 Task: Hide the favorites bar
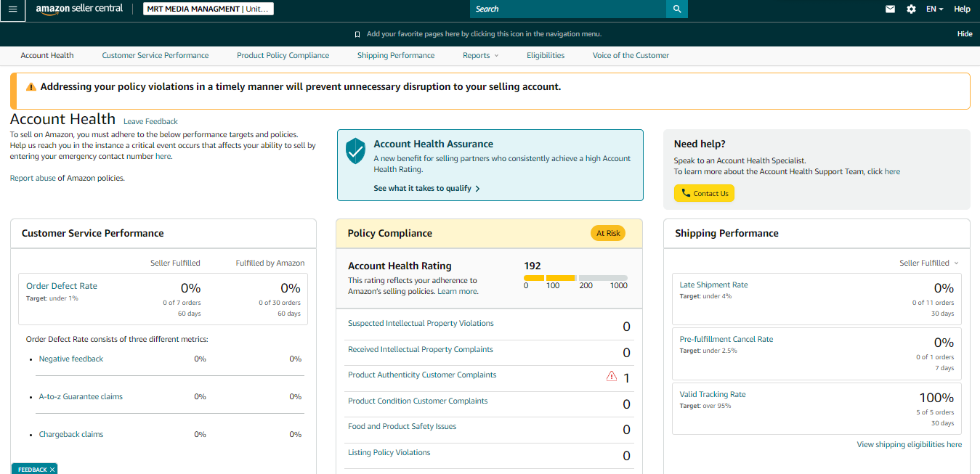point(965,34)
